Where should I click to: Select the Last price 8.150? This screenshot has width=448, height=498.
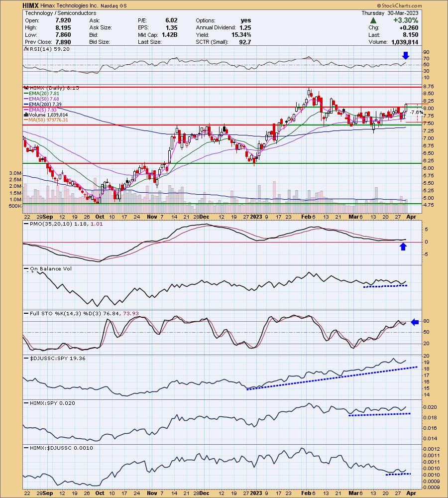coord(411,35)
